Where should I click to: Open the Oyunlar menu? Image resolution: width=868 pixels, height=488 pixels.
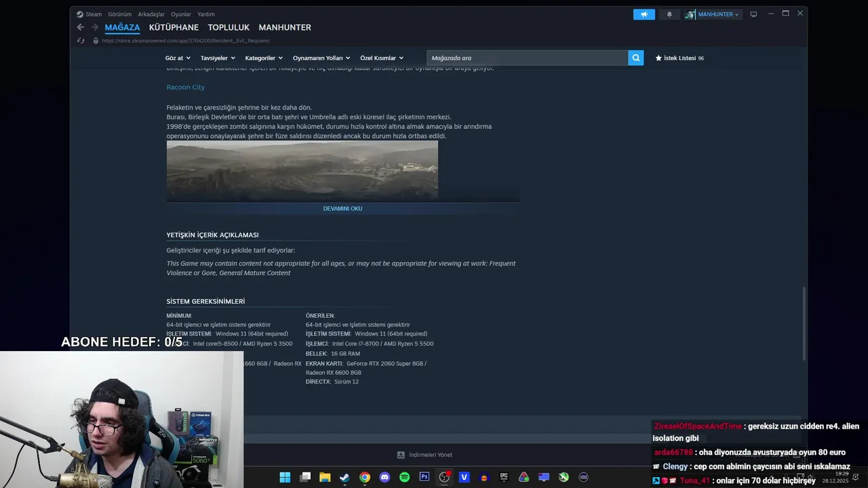[181, 14]
